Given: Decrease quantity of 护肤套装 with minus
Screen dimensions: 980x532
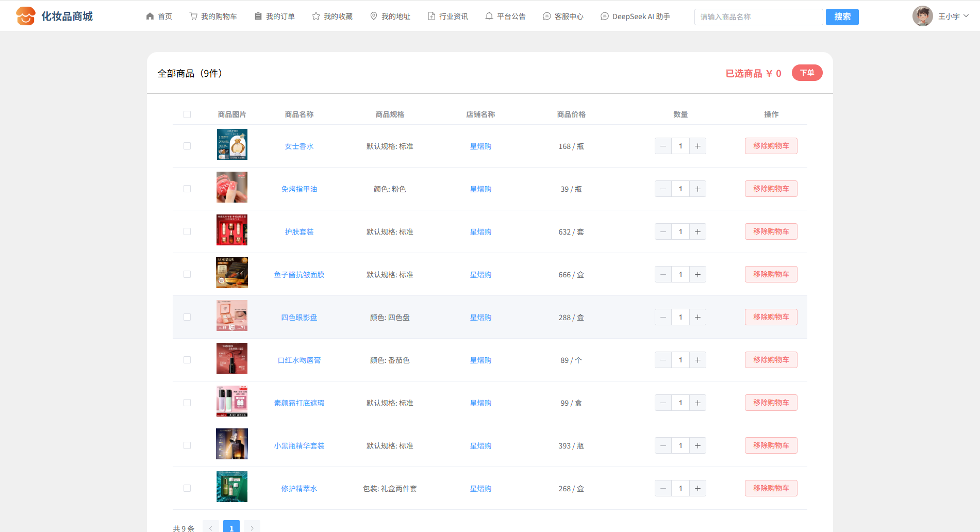Looking at the screenshot, I should [x=663, y=232].
